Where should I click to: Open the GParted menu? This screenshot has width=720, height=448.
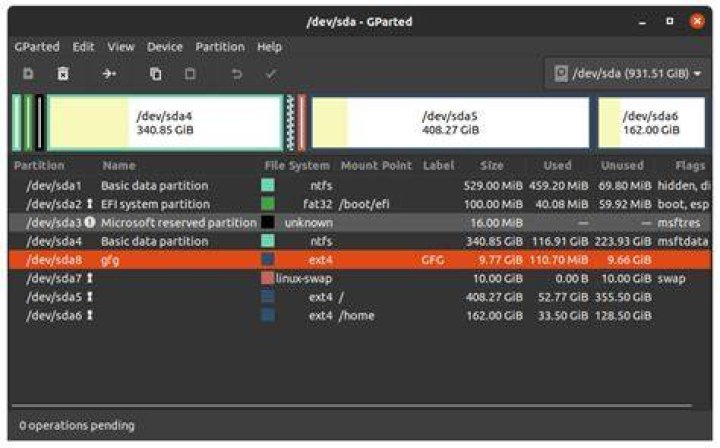click(37, 47)
